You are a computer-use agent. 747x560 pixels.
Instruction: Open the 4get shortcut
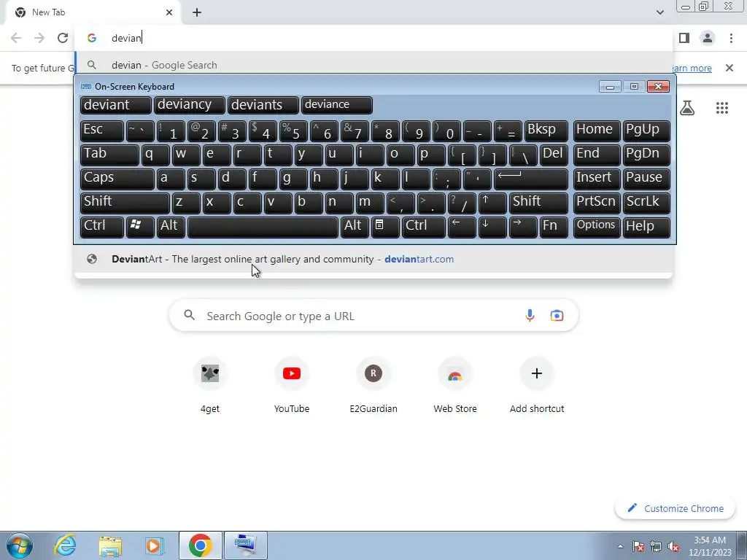tap(210, 386)
